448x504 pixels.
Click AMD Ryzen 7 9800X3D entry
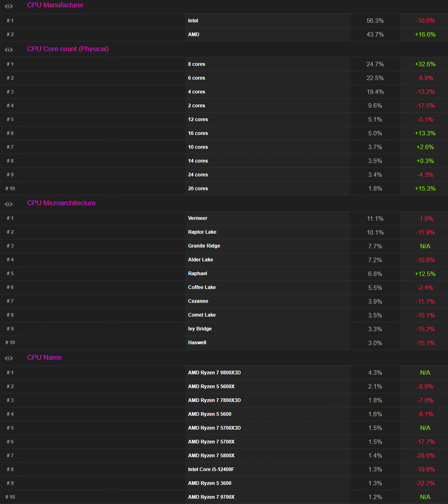pyautogui.click(x=214, y=373)
